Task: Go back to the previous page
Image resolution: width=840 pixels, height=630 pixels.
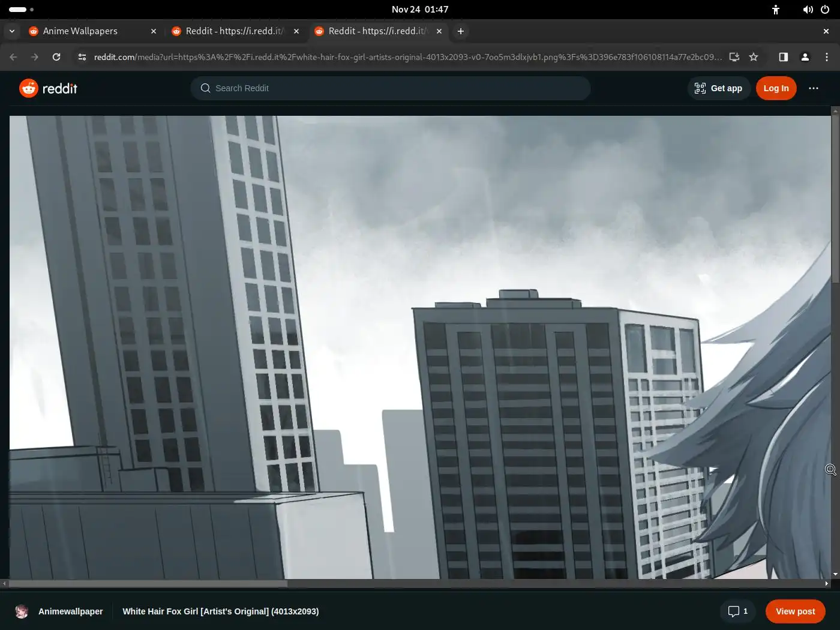Action: (x=13, y=57)
